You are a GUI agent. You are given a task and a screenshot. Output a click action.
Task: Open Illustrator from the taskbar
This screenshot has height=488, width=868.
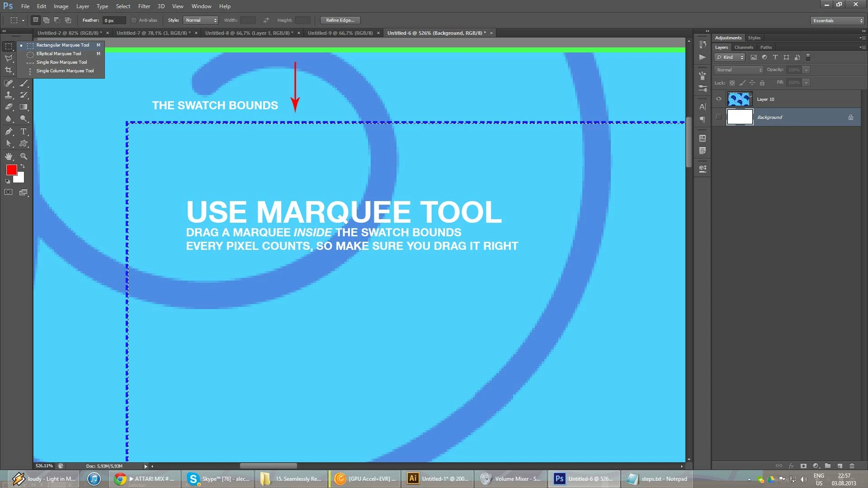[438, 479]
